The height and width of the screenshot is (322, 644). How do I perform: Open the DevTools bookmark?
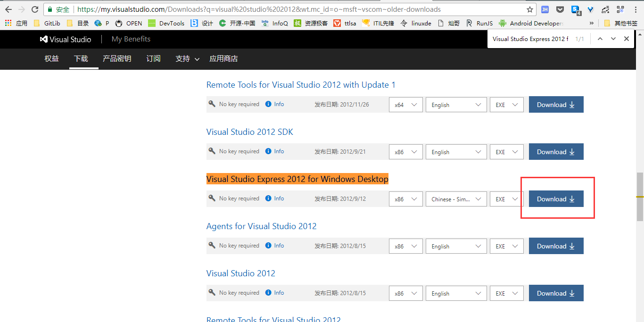tap(166, 23)
